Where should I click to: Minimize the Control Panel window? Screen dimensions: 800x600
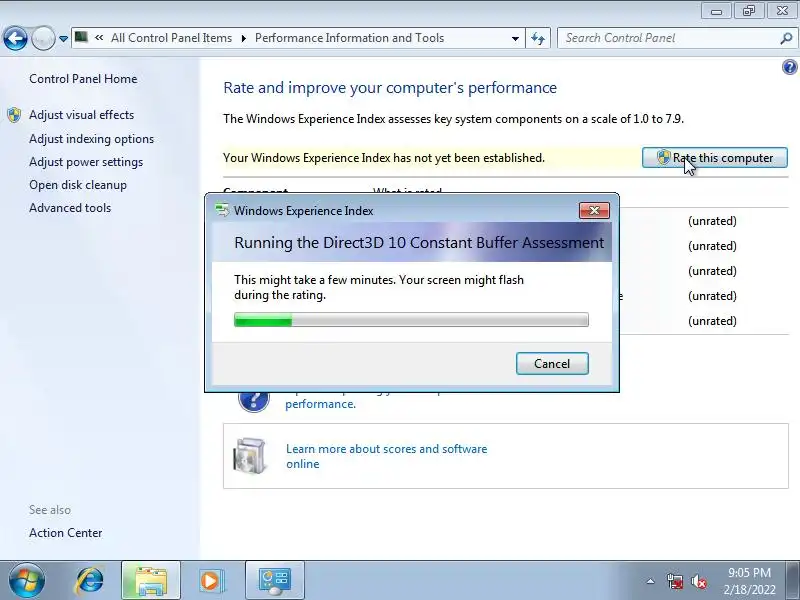(x=717, y=11)
